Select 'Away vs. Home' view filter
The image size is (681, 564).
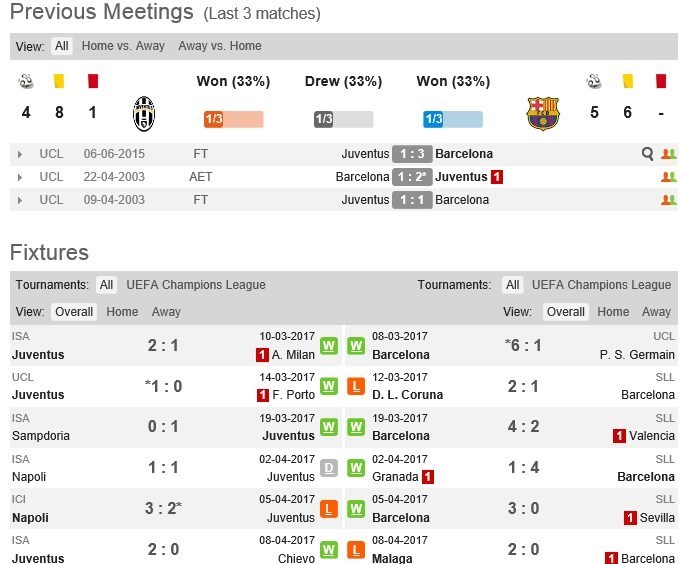coord(219,46)
